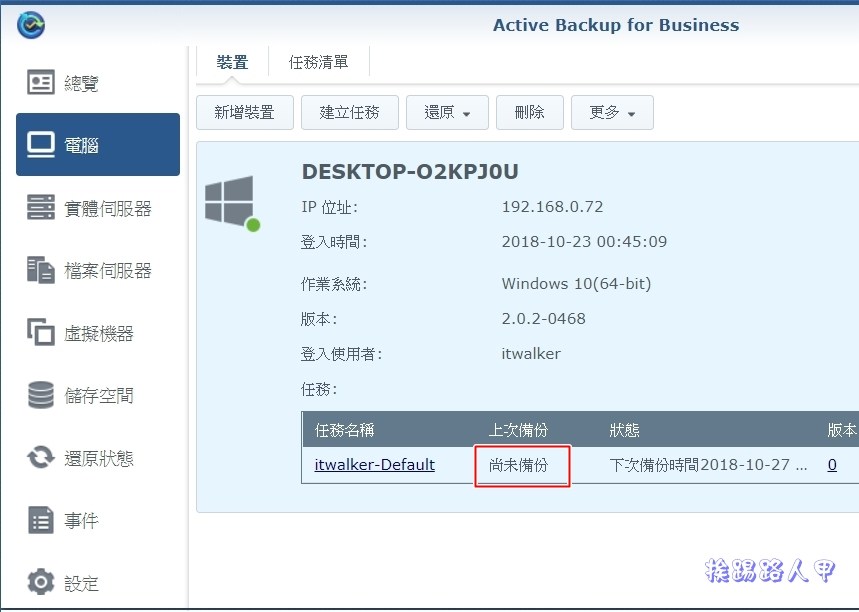Click the Active Backup for Business title
The height and width of the screenshot is (612, 859).
616,25
